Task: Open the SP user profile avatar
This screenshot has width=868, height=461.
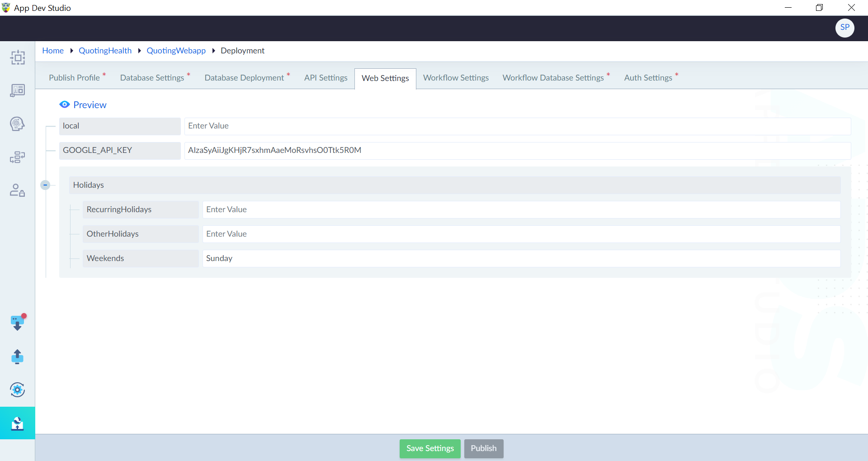Action: [844, 28]
